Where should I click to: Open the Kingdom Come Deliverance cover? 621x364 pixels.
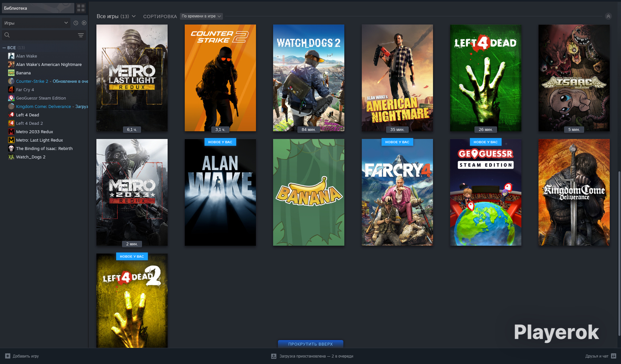point(574,192)
